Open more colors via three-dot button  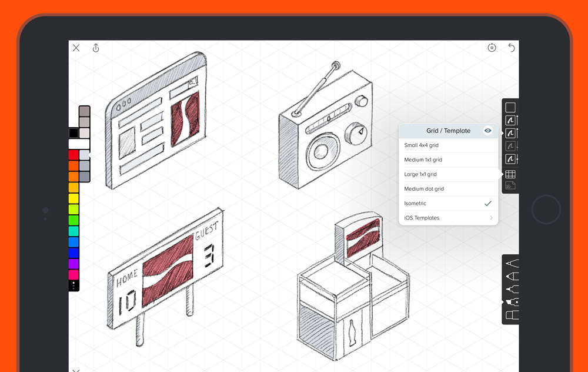[x=73, y=285]
